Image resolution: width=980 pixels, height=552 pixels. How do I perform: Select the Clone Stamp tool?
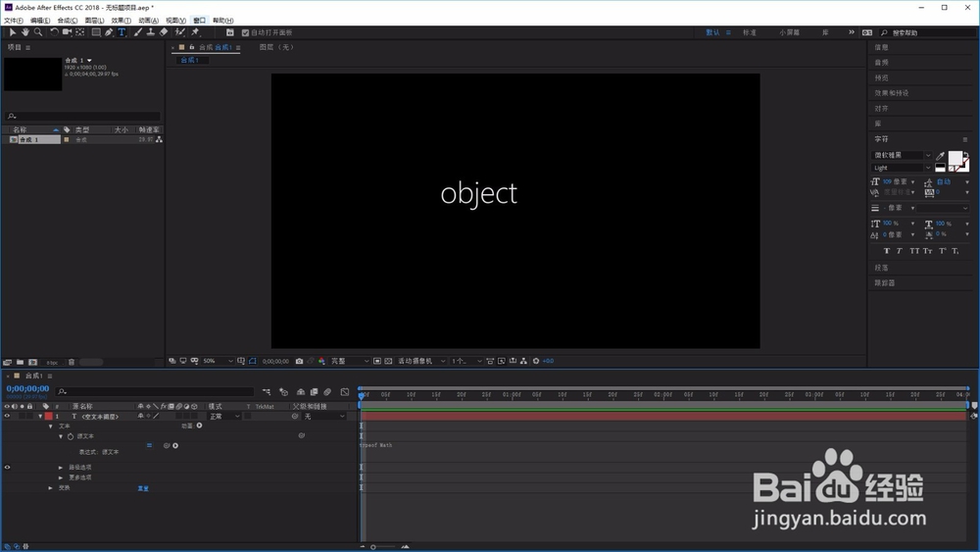tap(151, 32)
